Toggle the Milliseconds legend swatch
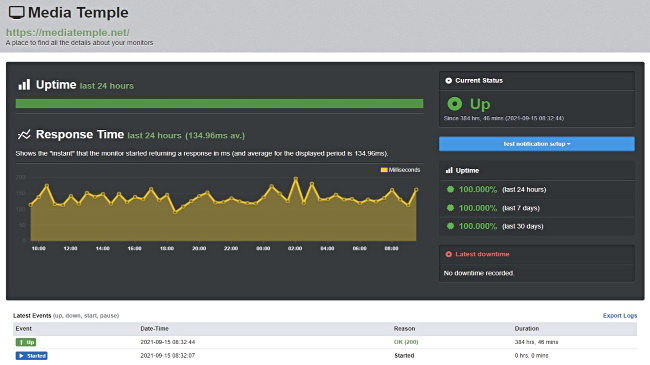The height and width of the screenshot is (365, 650). (x=384, y=170)
